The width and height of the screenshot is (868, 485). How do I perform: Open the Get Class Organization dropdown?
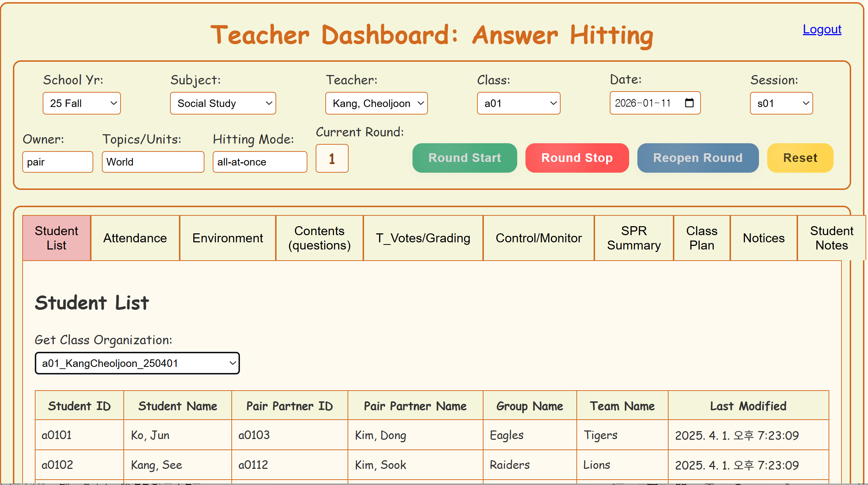137,363
